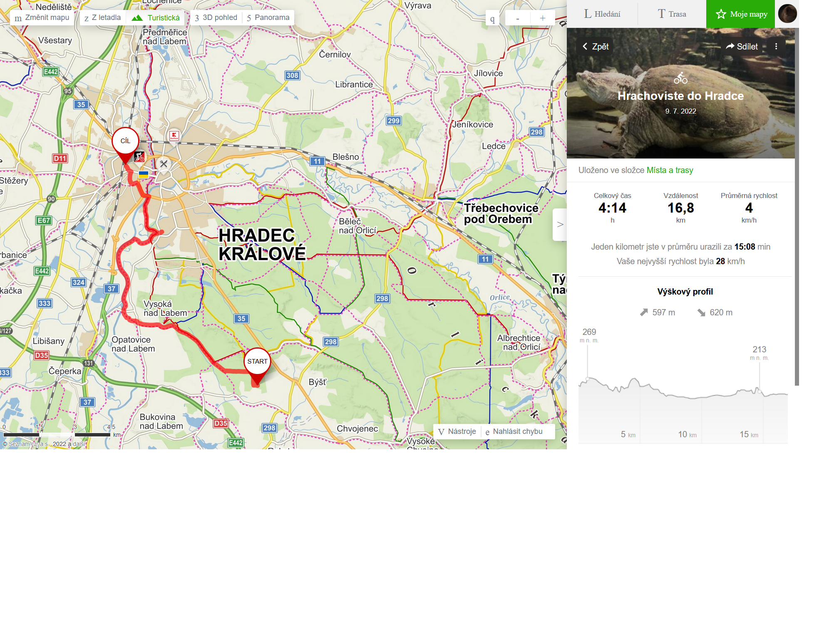Click the START route marker

pyautogui.click(x=257, y=366)
